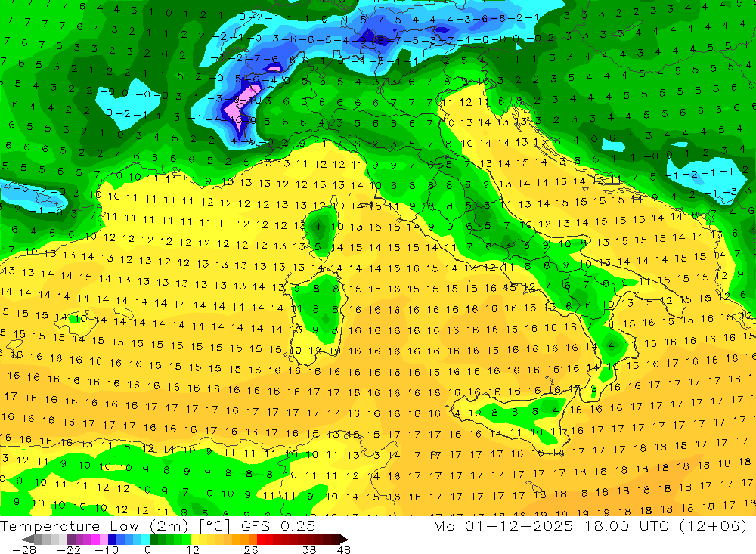This screenshot has width=756, height=554.
Task: Click the '[°C]' unit label
Action: tap(215, 525)
